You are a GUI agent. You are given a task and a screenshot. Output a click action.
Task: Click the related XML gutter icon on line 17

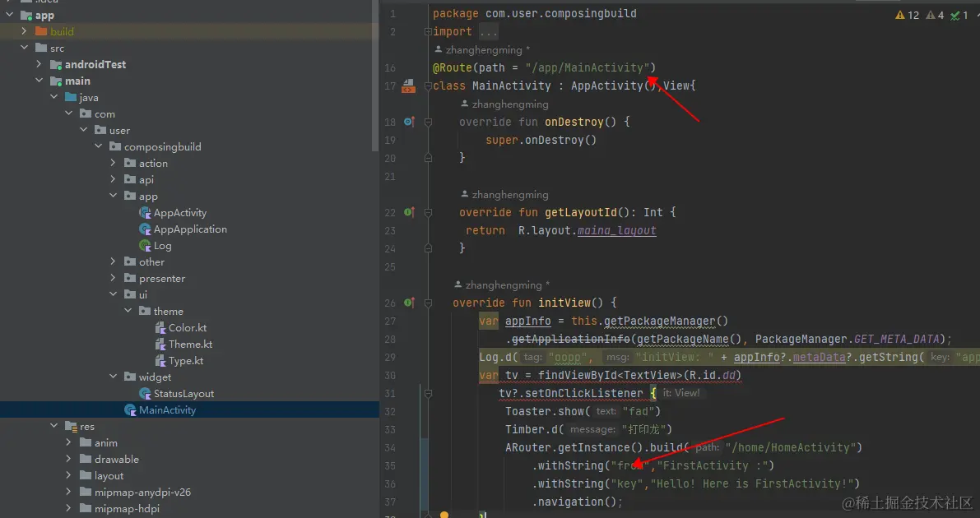(409, 86)
